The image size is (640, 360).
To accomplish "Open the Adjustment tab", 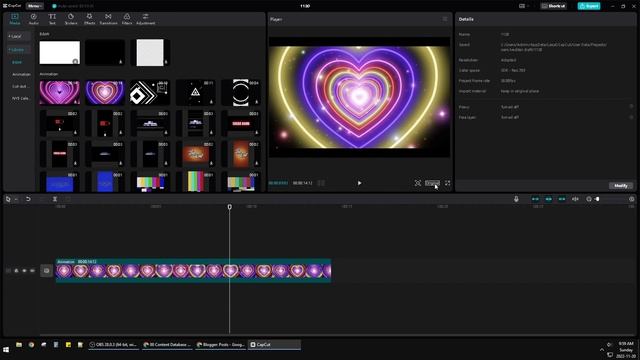I will [x=145, y=19].
